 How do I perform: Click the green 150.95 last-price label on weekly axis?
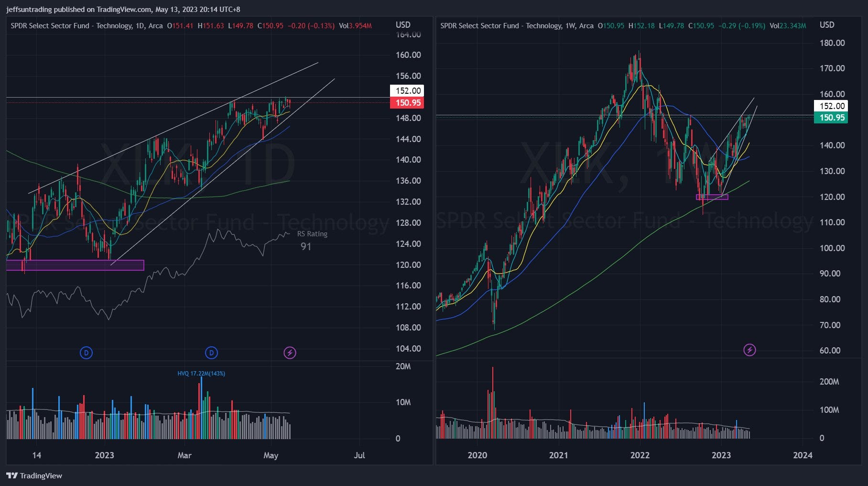click(x=831, y=118)
